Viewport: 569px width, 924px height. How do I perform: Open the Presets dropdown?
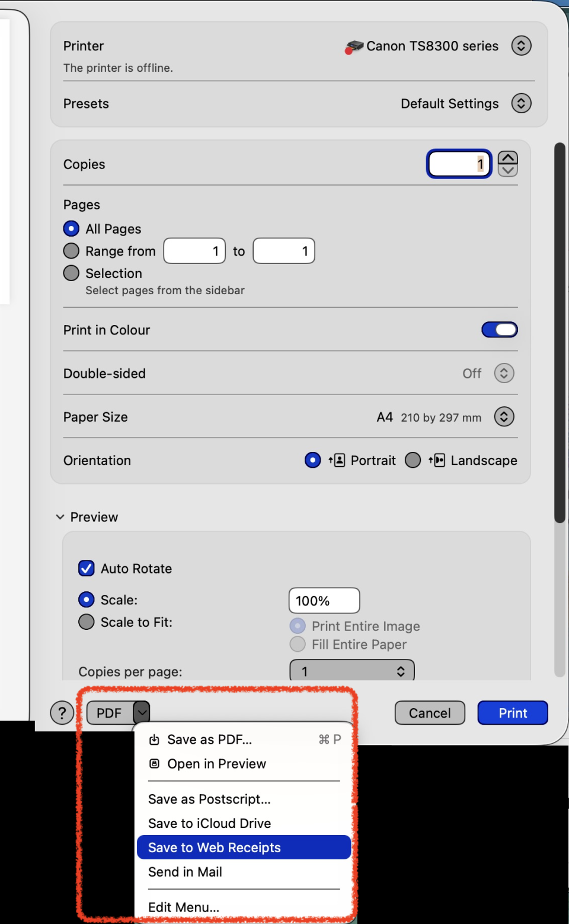click(x=521, y=103)
